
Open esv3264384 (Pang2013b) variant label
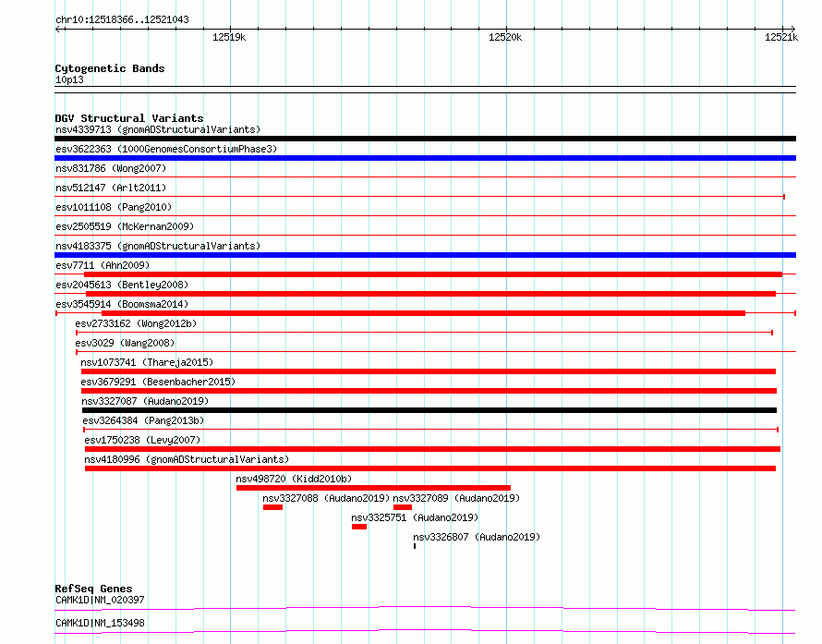[x=143, y=420]
